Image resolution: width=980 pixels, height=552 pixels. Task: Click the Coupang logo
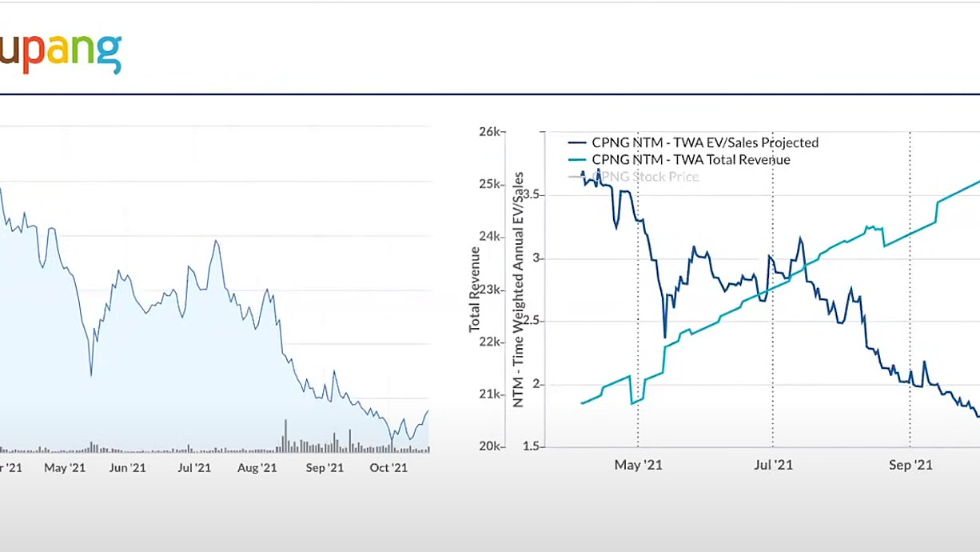click(61, 54)
